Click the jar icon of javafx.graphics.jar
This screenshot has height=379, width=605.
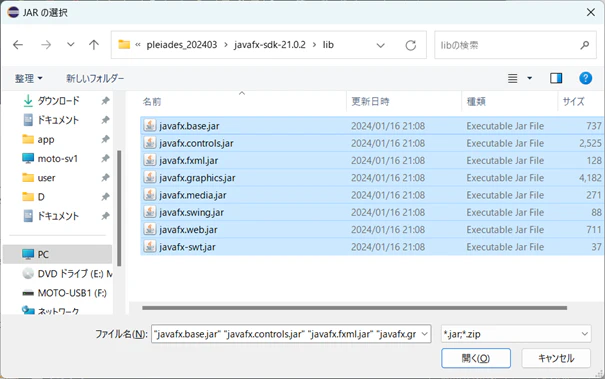pos(150,177)
